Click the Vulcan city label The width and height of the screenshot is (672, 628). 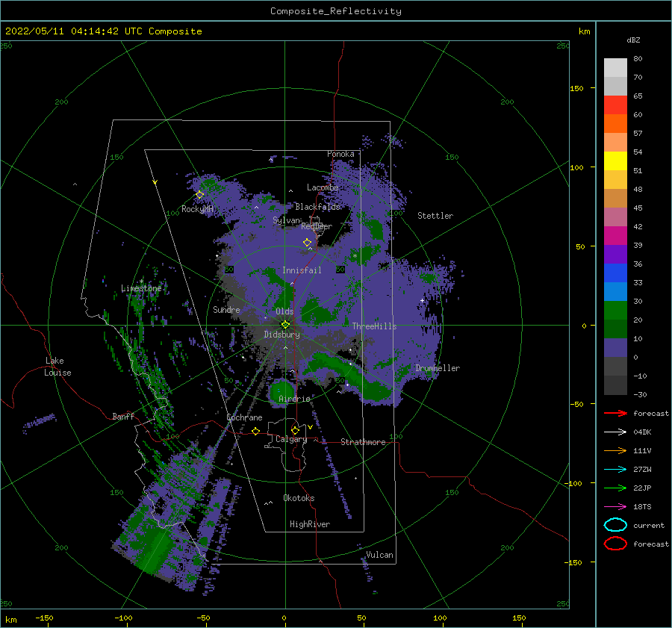pos(380,555)
